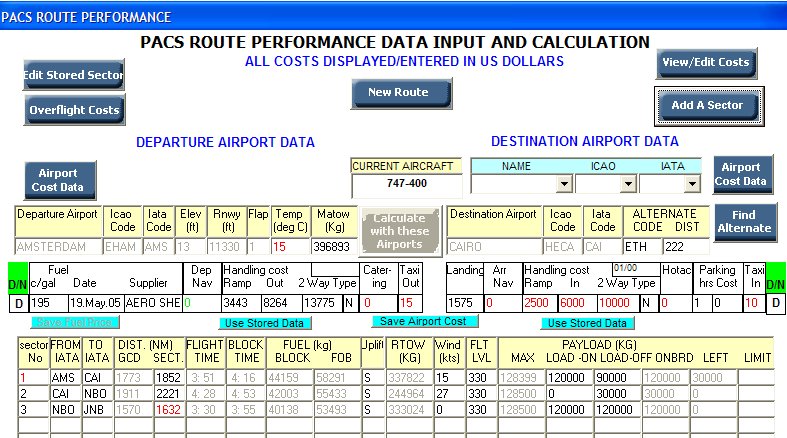
Task: Select the Temp field showing 15
Action: tap(290, 246)
